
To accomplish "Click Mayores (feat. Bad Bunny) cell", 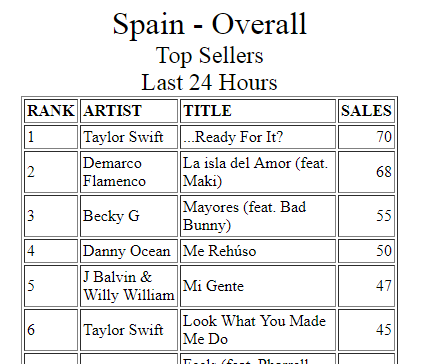I will [258, 216].
